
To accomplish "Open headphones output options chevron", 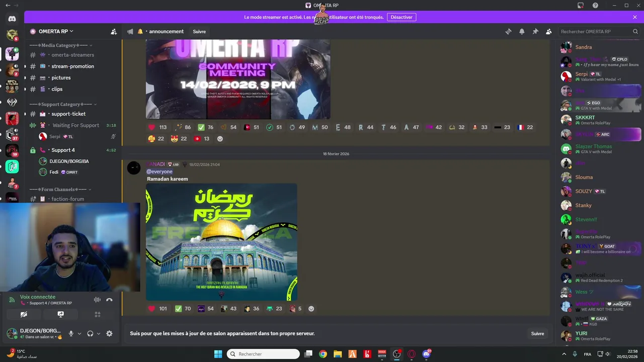I will tap(98, 333).
